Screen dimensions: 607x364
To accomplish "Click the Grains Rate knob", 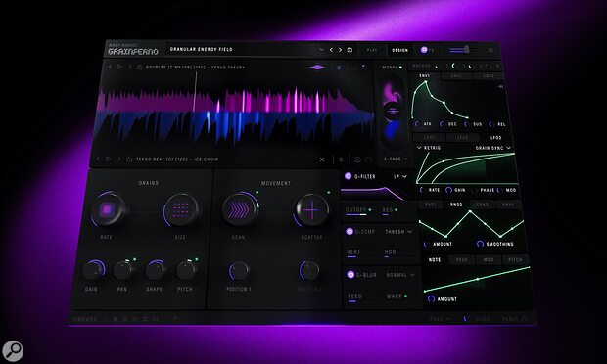I will click(108, 210).
